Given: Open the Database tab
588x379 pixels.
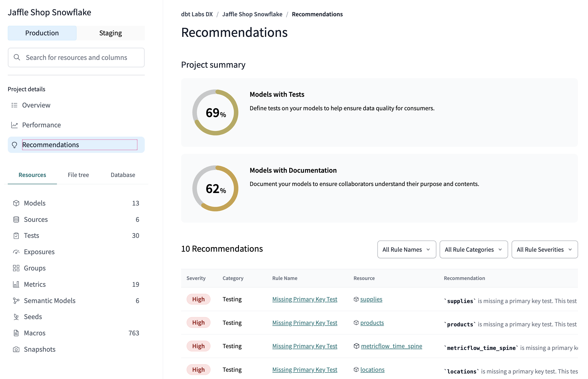Looking at the screenshot, I should [123, 175].
